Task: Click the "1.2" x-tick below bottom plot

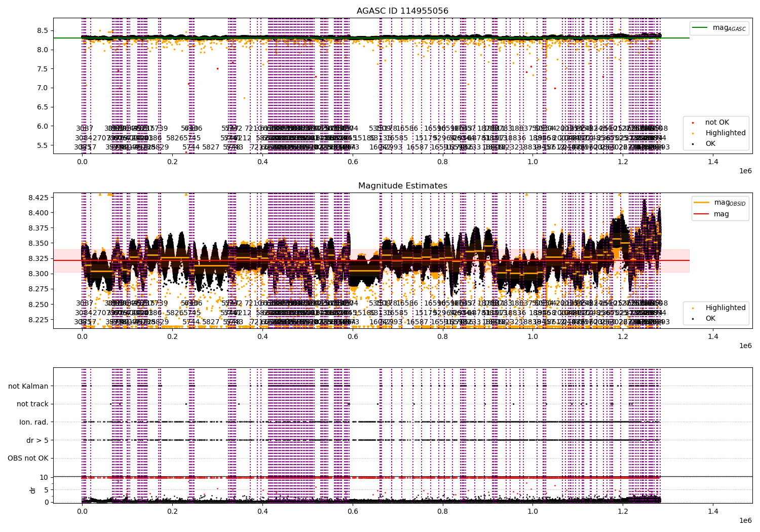Action: click(x=623, y=511)
